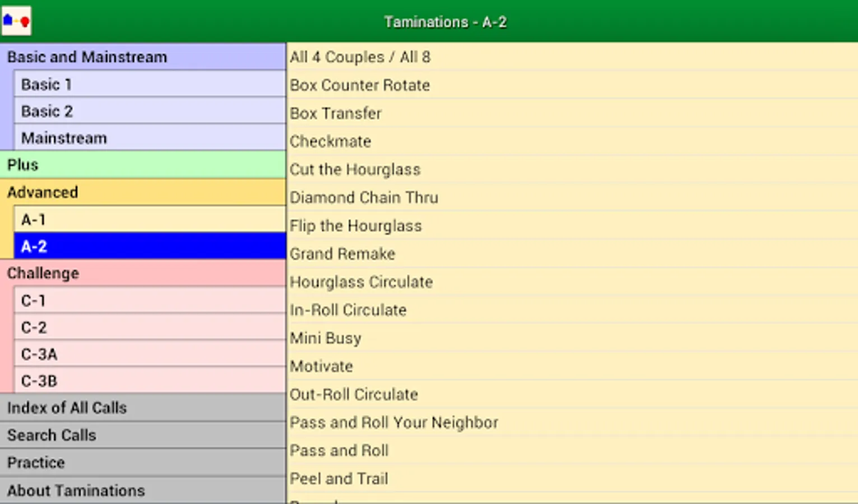Open the Challenge section header
This screenshot has height=504, width=858.
tap(143, 273)
